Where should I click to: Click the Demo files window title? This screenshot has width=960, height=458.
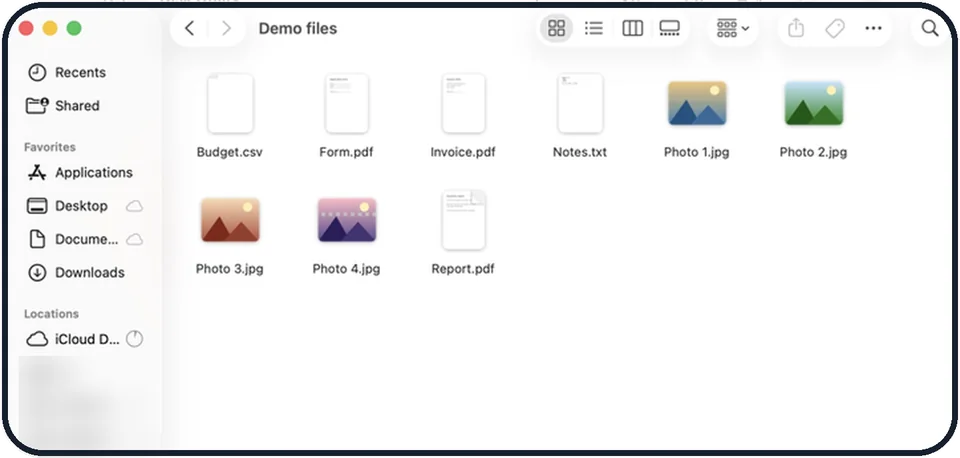point(298,28)
